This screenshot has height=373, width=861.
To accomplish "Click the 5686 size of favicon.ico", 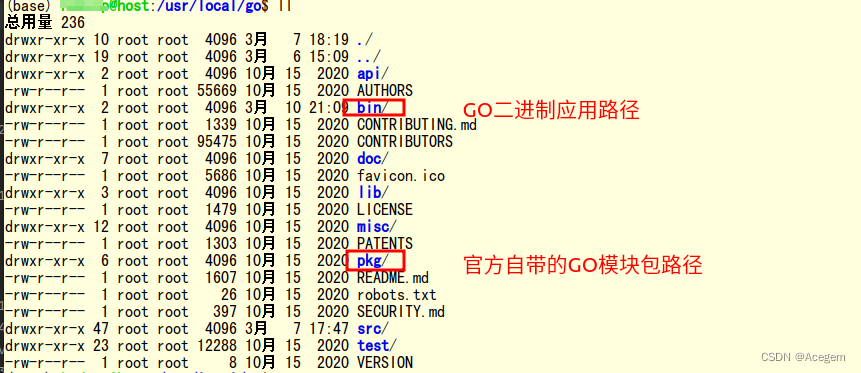I will coord(221,176).
